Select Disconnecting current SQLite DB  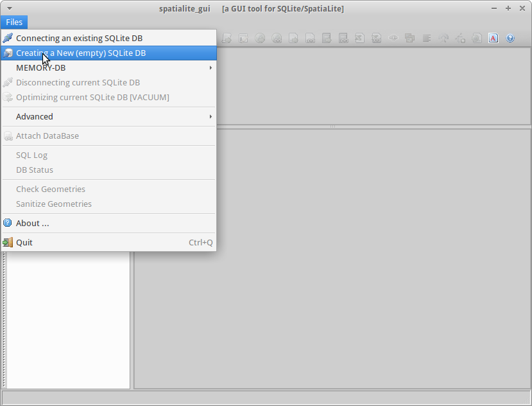pos(108,83)
